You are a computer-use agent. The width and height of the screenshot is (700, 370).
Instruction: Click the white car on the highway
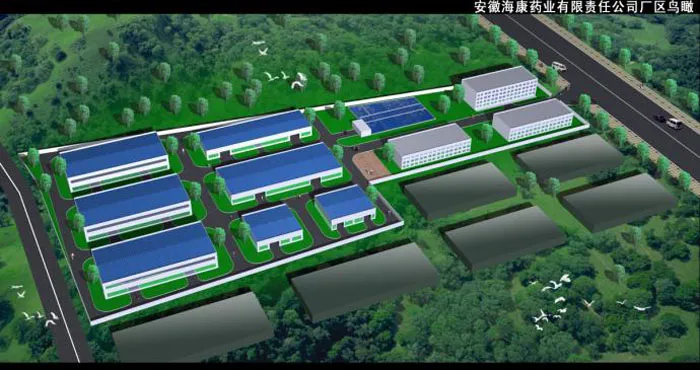[674, 123]
